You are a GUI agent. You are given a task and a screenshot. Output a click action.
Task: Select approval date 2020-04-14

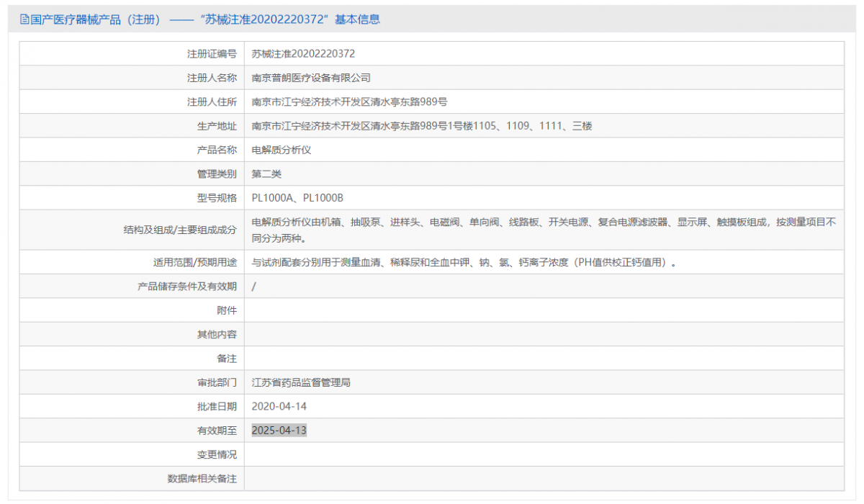[x=279, y=407]
